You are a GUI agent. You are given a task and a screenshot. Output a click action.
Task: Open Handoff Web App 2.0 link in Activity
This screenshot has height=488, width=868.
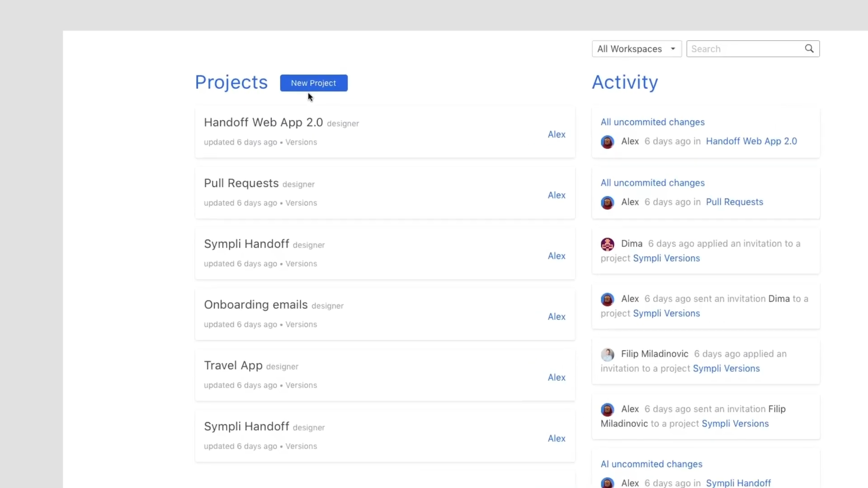[751, 141]
